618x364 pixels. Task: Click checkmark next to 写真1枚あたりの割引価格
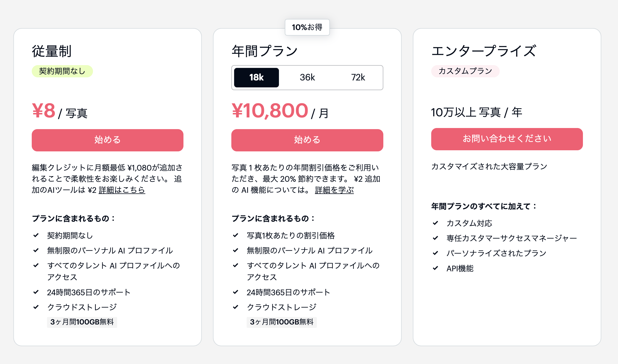pos(236,235)
